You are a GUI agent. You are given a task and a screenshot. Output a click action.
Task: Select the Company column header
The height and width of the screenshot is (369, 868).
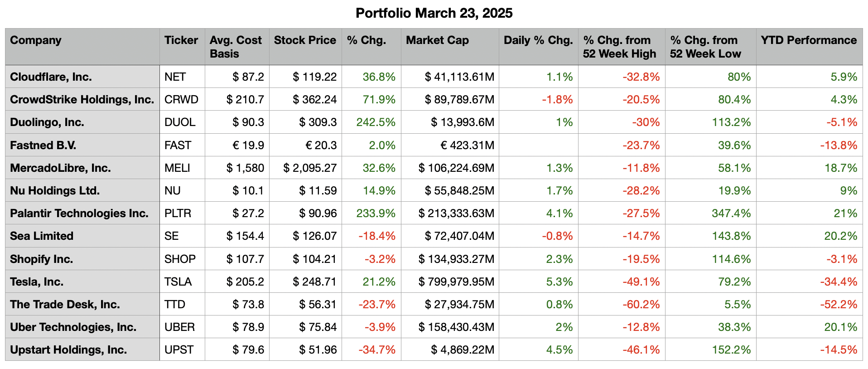[36, 40]
